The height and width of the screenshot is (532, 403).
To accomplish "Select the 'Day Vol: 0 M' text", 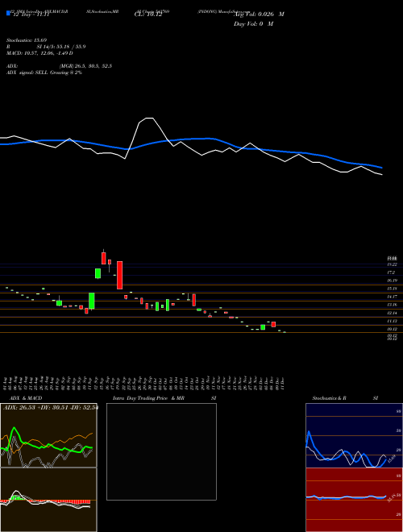I will click(x=253, y=24).
